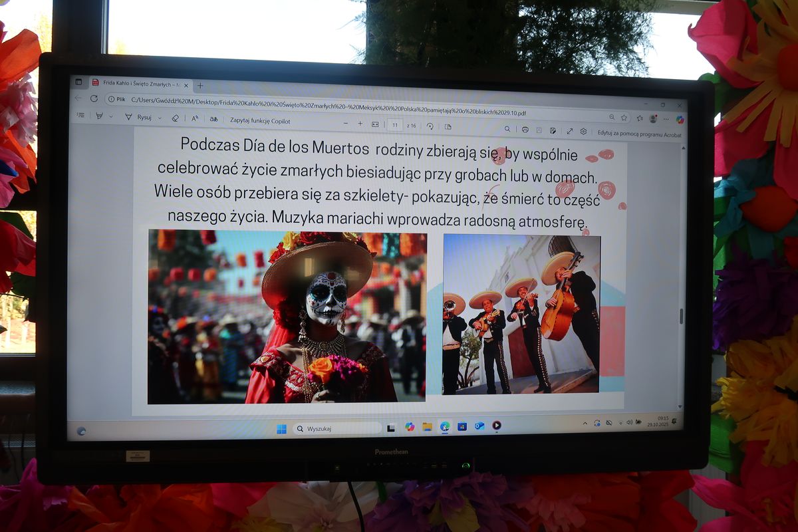Toggle the Rysuj drawing mode
Screen dimensions: 798x532
pos(139,117)
